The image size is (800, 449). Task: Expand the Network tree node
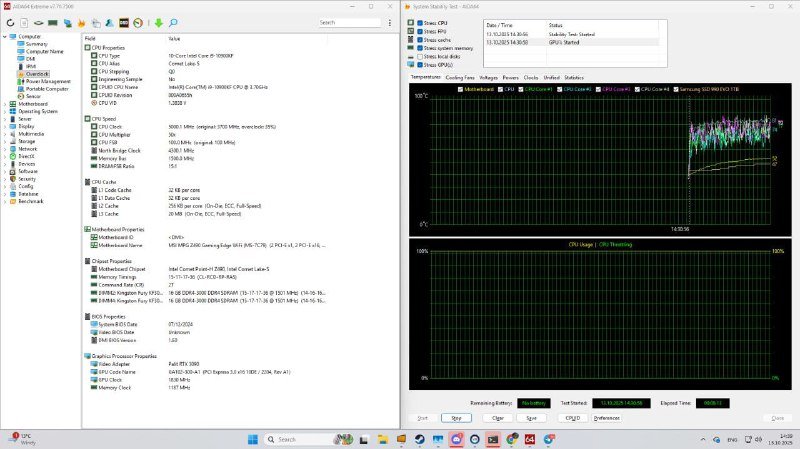tap(5, 149)
